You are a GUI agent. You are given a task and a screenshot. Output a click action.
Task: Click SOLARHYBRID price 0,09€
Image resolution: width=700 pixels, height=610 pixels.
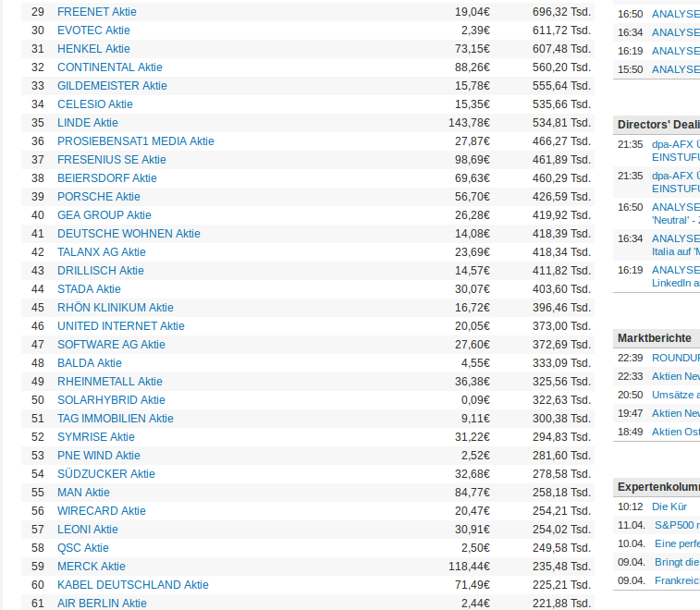475,400
